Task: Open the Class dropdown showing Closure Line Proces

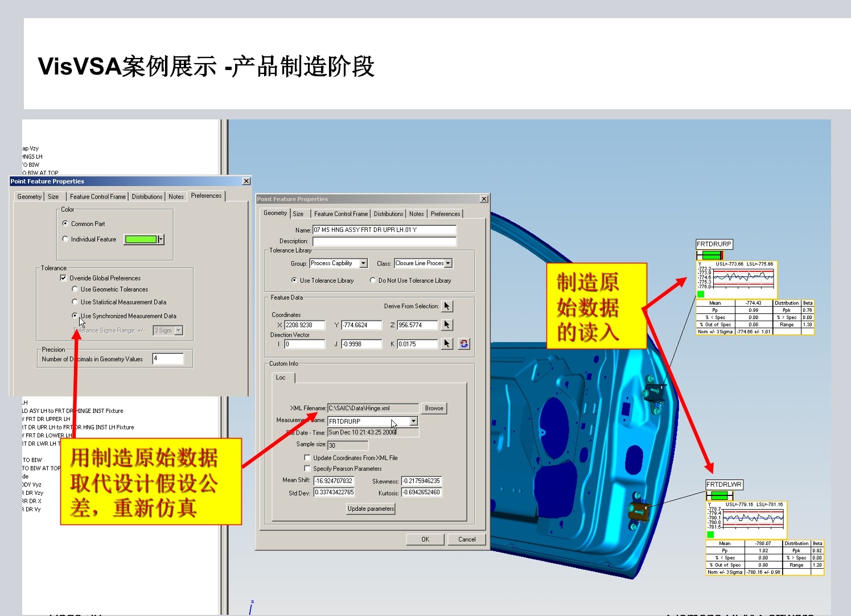Action: click(x=448, y=263)
